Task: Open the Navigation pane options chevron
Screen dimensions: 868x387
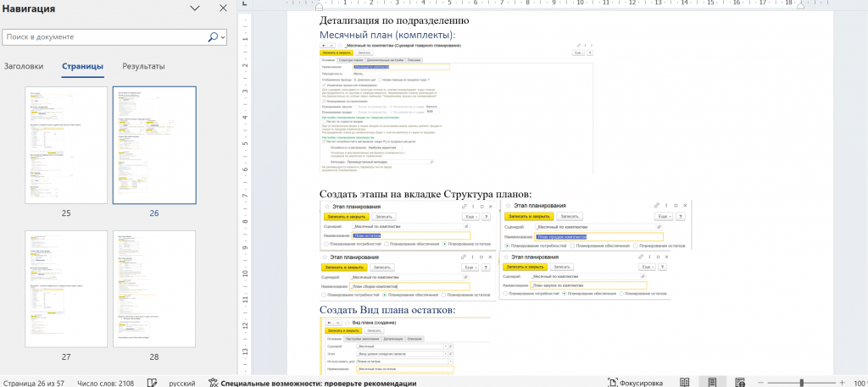Action: pos(195,8)
